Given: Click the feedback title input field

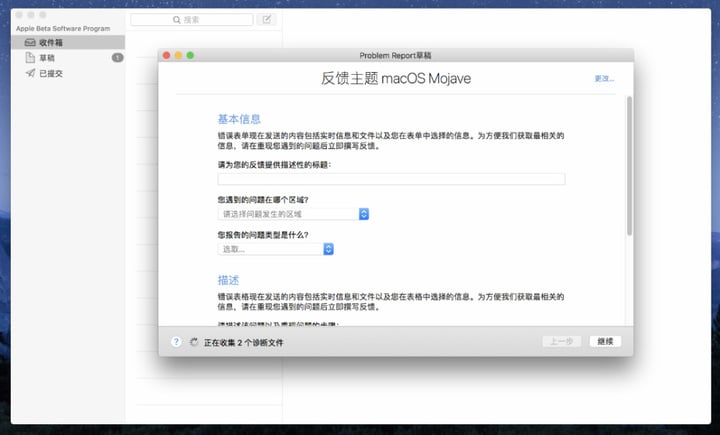Looking at the screenshot, I should [391, 179].
